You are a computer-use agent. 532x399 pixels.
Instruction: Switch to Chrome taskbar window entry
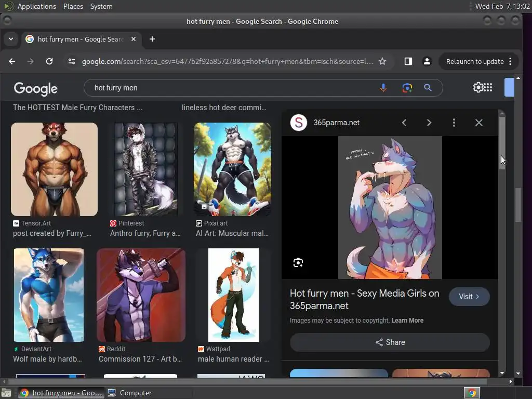pos(61,393)
